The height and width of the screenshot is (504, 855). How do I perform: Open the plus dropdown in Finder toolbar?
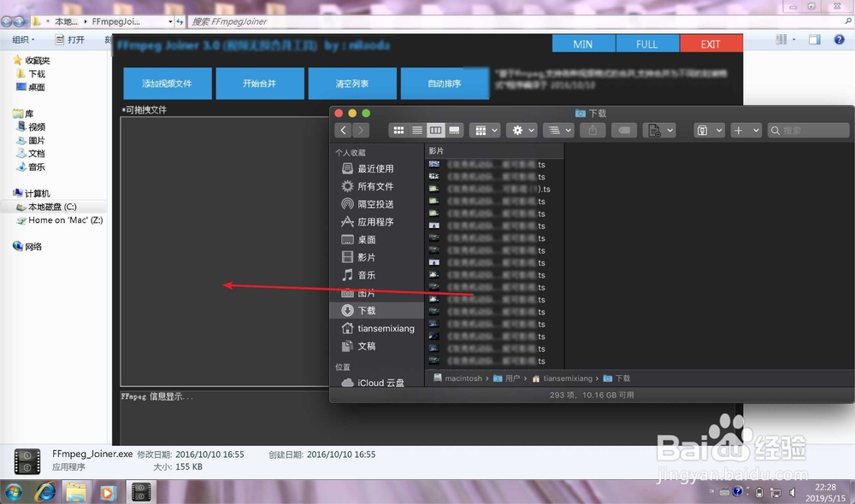tap(746, 130)
